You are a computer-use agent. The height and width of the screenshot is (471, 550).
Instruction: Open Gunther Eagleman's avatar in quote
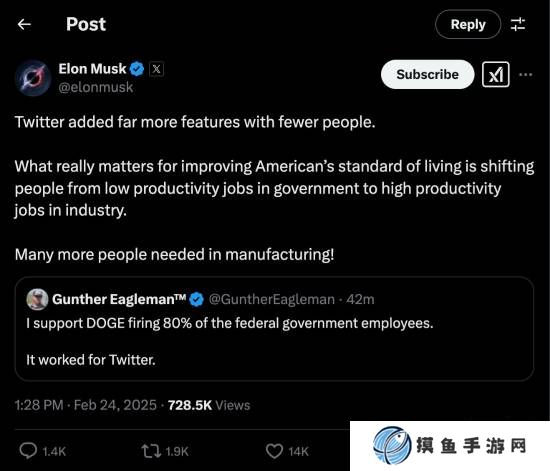pos(37,299)
